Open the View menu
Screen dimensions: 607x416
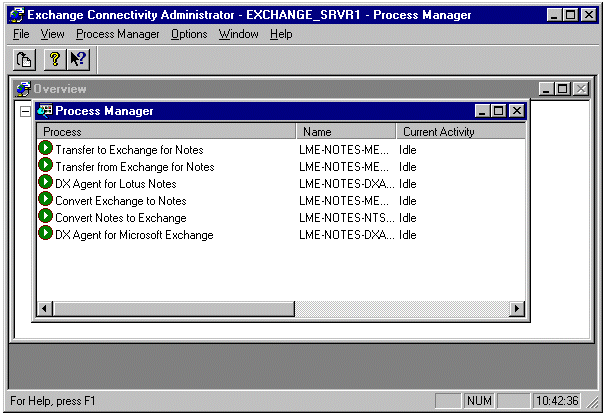click(52, 34)
